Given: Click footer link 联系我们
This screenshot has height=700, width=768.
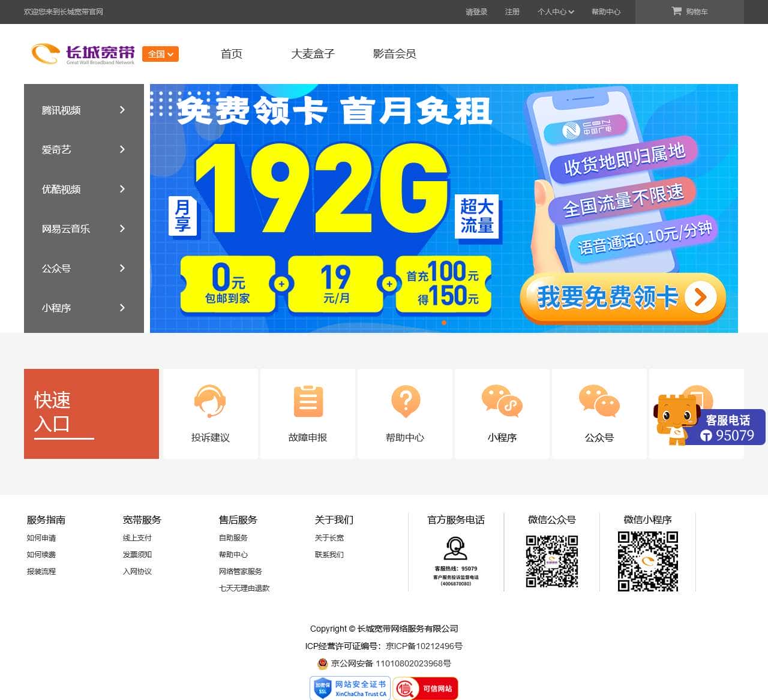Looking at the screenshot, I should point(329,555).
